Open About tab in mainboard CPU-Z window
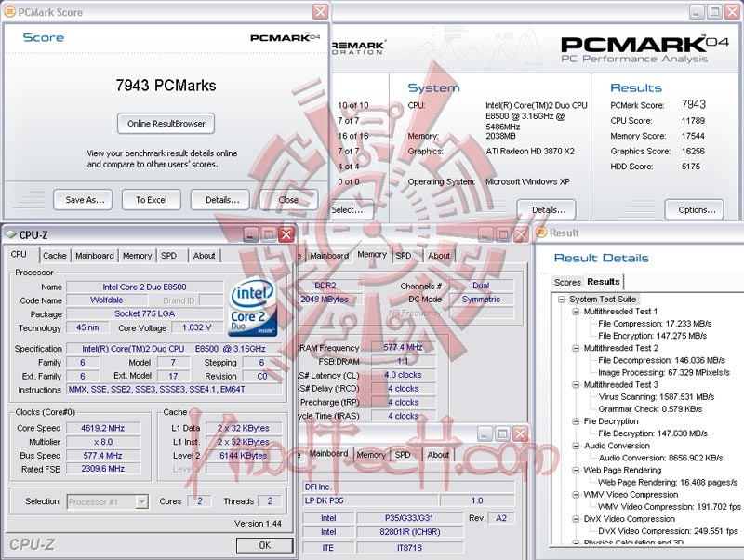744x560 pixels. click(438, 455)
